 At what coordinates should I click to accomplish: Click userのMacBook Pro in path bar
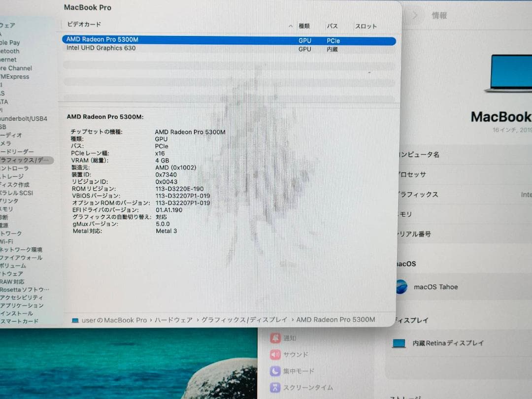(114, 320)
